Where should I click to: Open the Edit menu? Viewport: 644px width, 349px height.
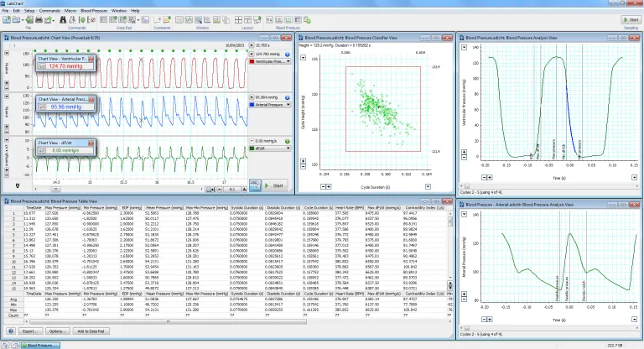point(17,11)
